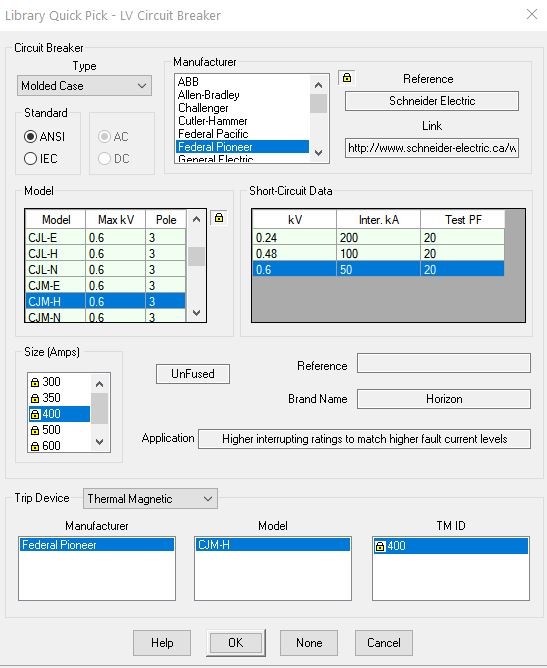Click the lock icon beside Model table

click(219, 218)
